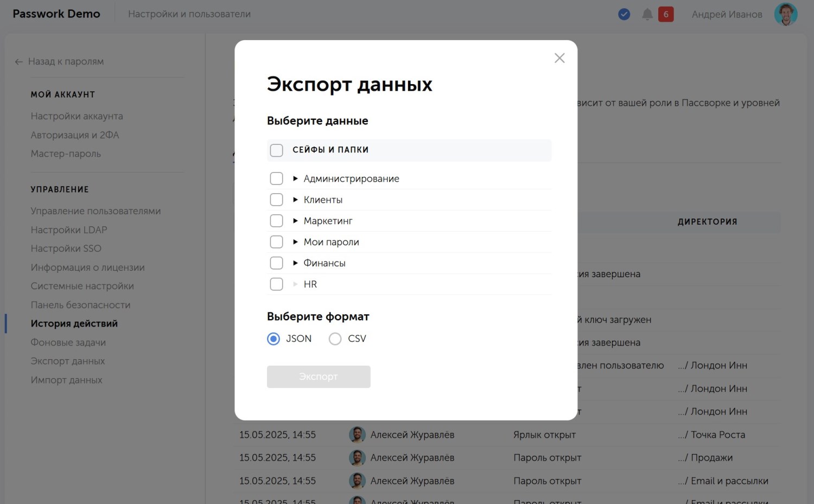This screenshot has width=814, height=504.
Task: Open Экспорт данных in the sidebar
Action: coord(68,361)
